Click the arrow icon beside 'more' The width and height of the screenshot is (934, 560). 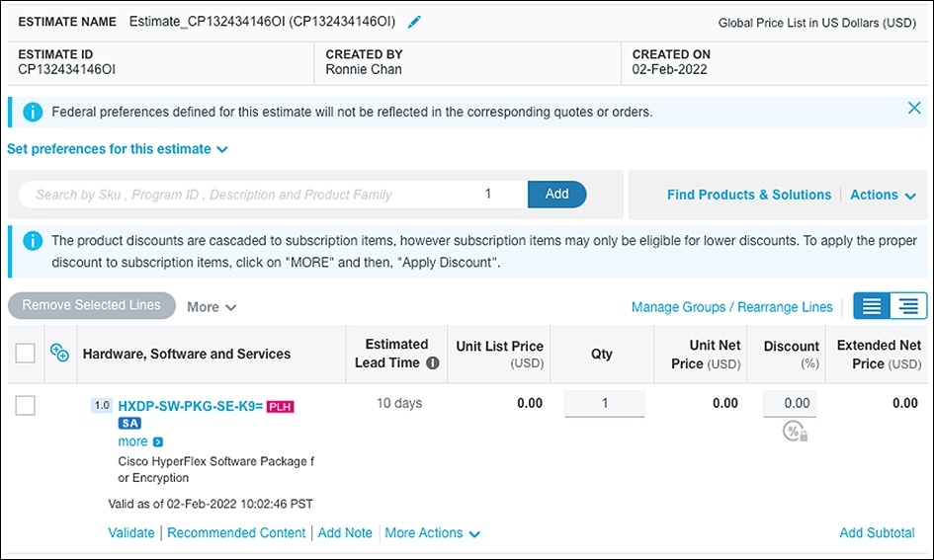tap(158, 442)
